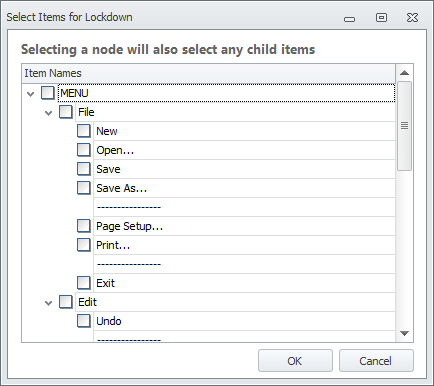434x386 pixels.
Task: Click the Item Names column header
Action: pyautogui.click(x=209, y=73)
